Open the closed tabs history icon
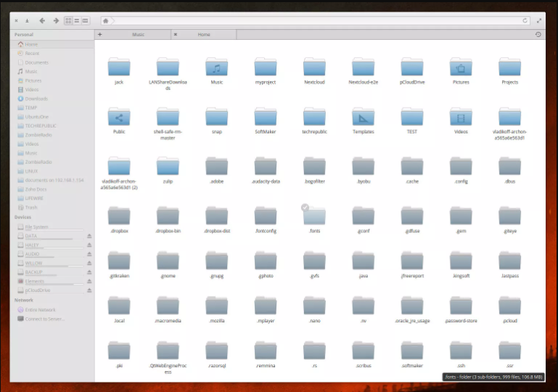Screen dimensions: 558x392 tap(538, 35)
